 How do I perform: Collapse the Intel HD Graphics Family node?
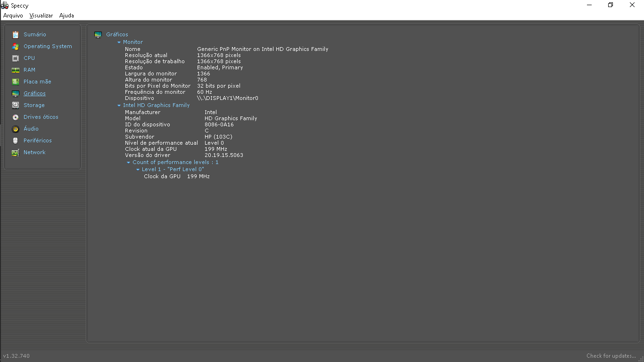pyautogui.click(x=119, y=106)
